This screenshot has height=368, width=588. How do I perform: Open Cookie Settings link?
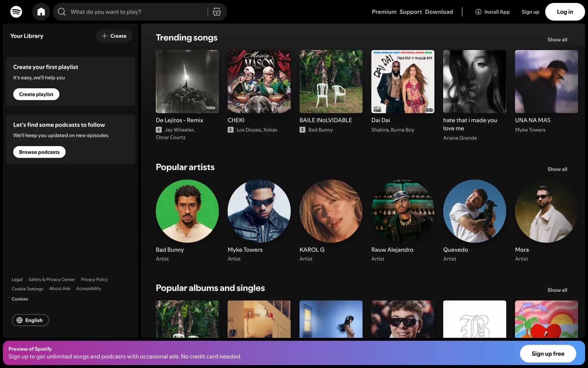click(x=27, y=289)
